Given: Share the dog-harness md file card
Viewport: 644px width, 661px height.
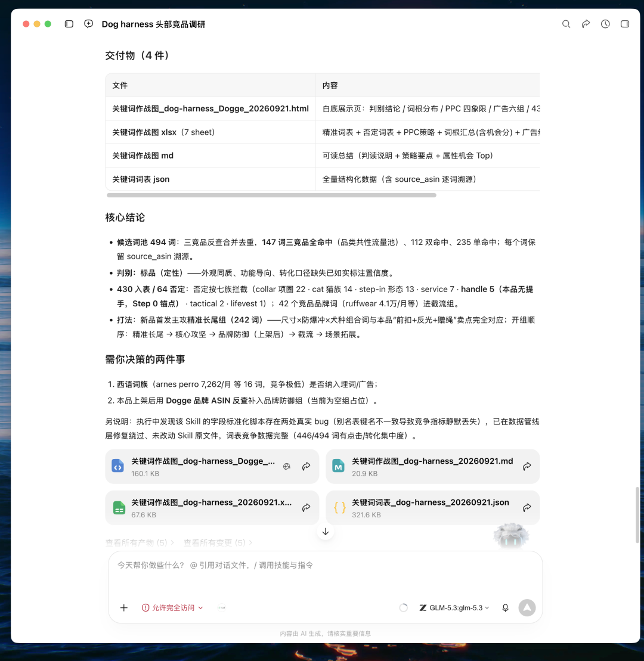Looking at the screenshot, I should tap(527, 466).
